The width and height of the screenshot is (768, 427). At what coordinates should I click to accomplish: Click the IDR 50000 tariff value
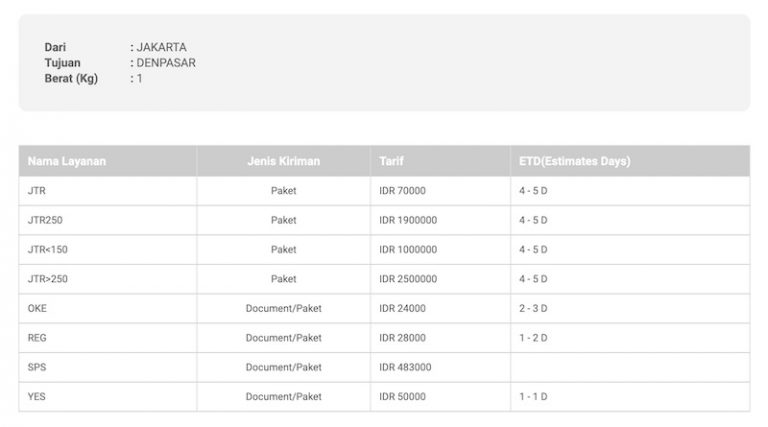(402, 396)
